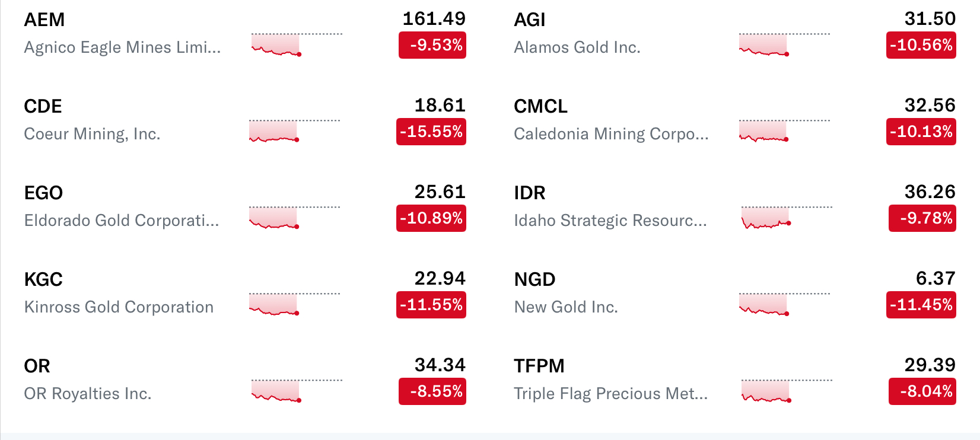Click the -8.04% badge for TFPM
This screenshot has width=980, height=440.
coord(922,391)
